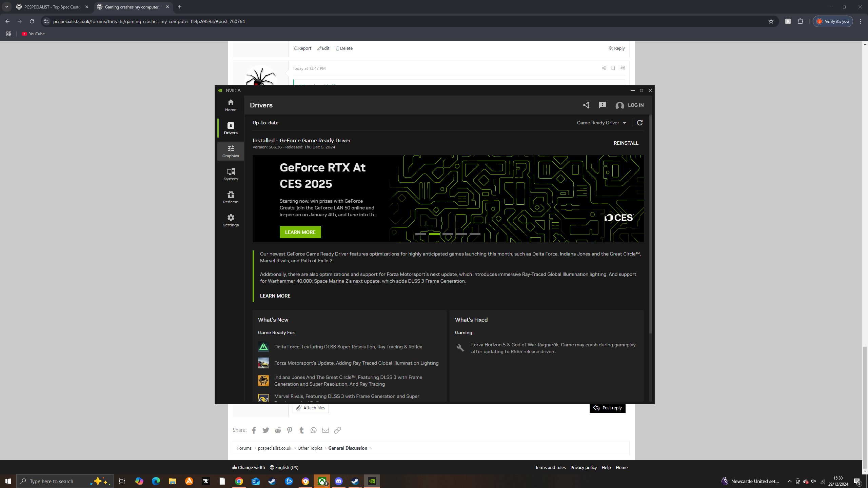Open Settings in the NVIDIA sidebar
Viewport: 868px width, 488px height.
point(231,220)
